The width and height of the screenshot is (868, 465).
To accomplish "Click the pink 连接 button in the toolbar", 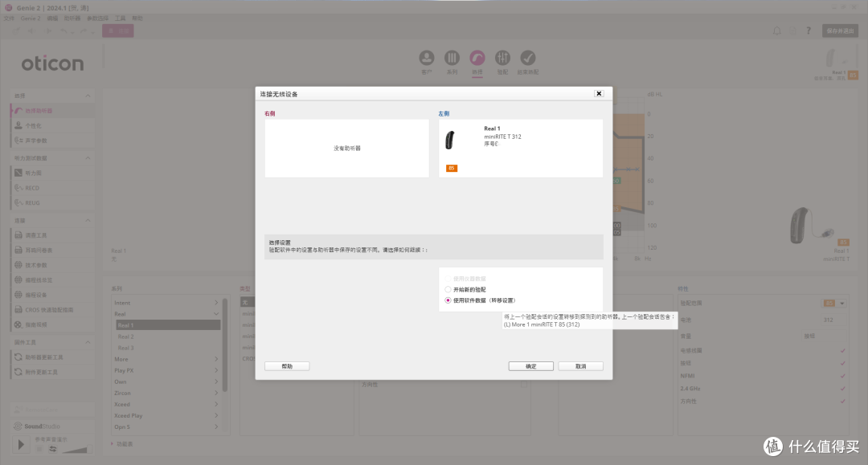I will (118, 31).
